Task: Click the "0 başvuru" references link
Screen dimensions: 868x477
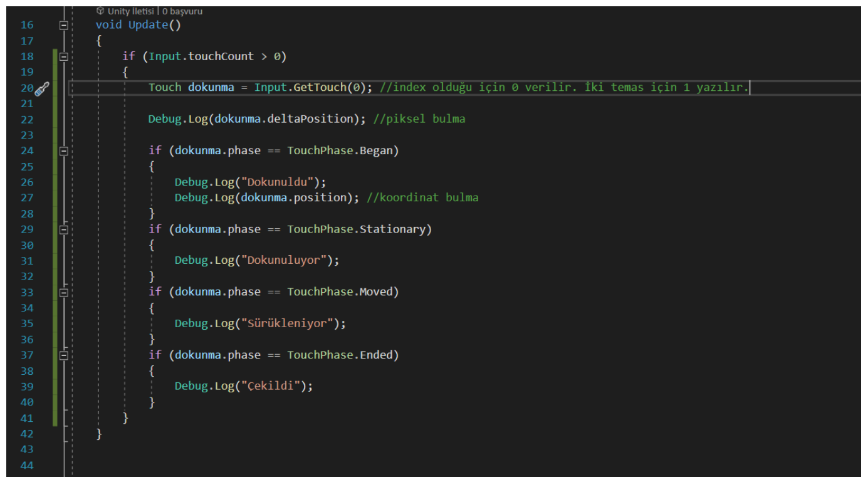Action: click(182, 11)
